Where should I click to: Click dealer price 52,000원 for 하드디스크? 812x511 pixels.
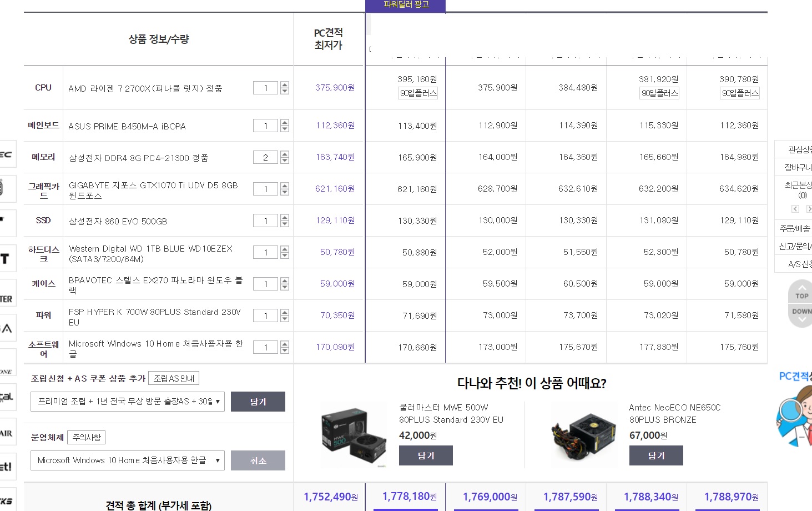click(500, 252)
